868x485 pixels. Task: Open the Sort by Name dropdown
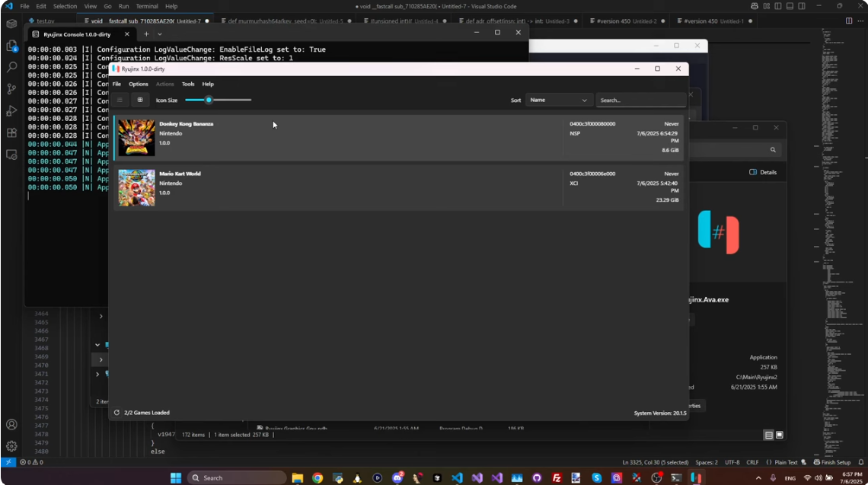tap(559, 100)
